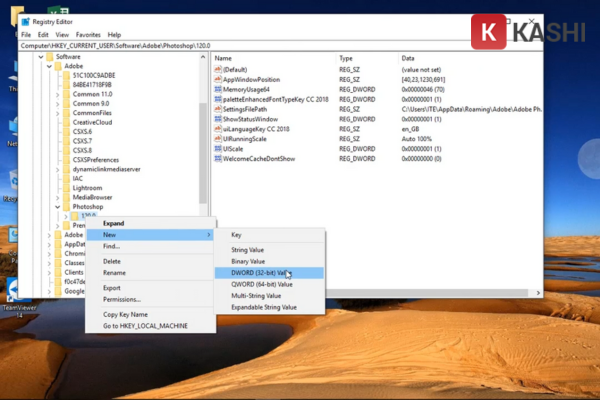Click the CreativeCloud folder icon
Viewport: 600px width, 400px height.
click(66, 122)
